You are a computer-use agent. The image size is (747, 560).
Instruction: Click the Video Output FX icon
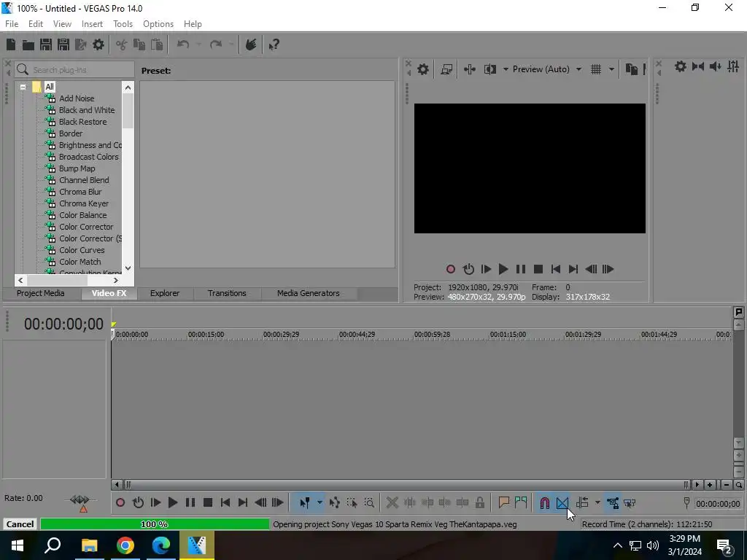pos(470,69)
